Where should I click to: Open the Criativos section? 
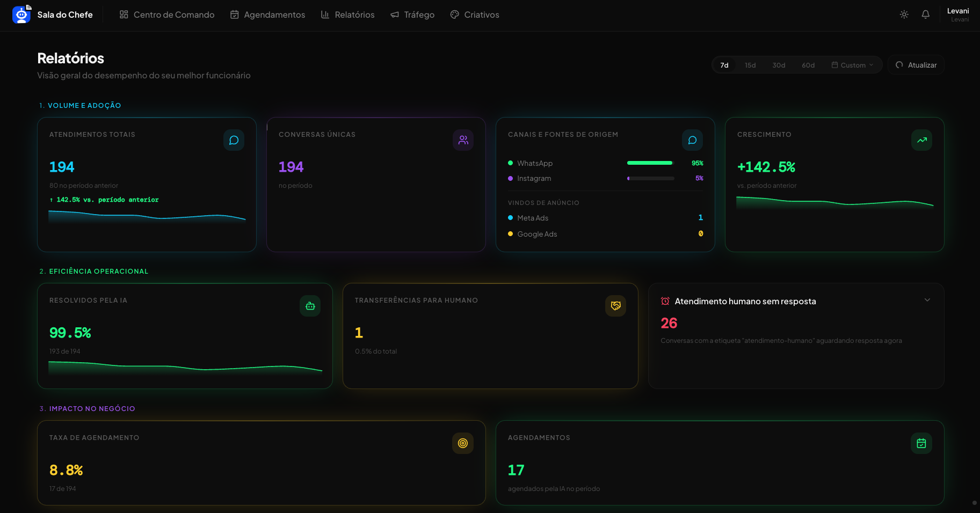(475, 14)
